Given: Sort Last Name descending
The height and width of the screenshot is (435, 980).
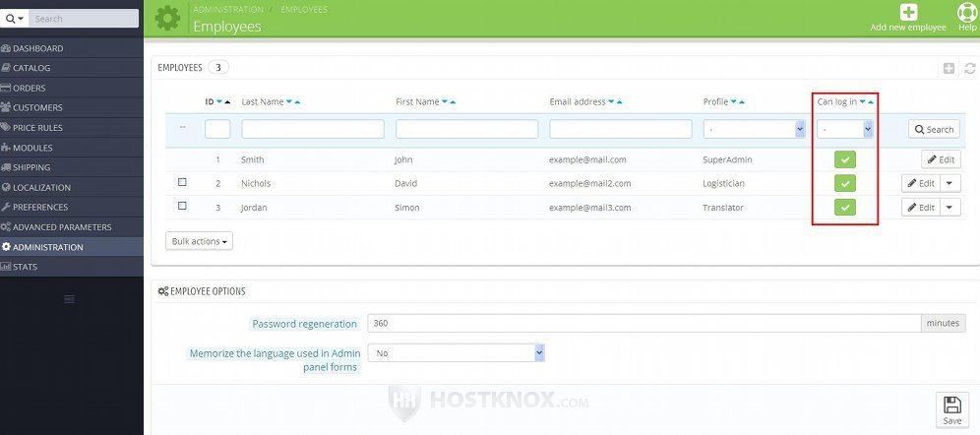Looking at the screenshot, I should 289,102.
